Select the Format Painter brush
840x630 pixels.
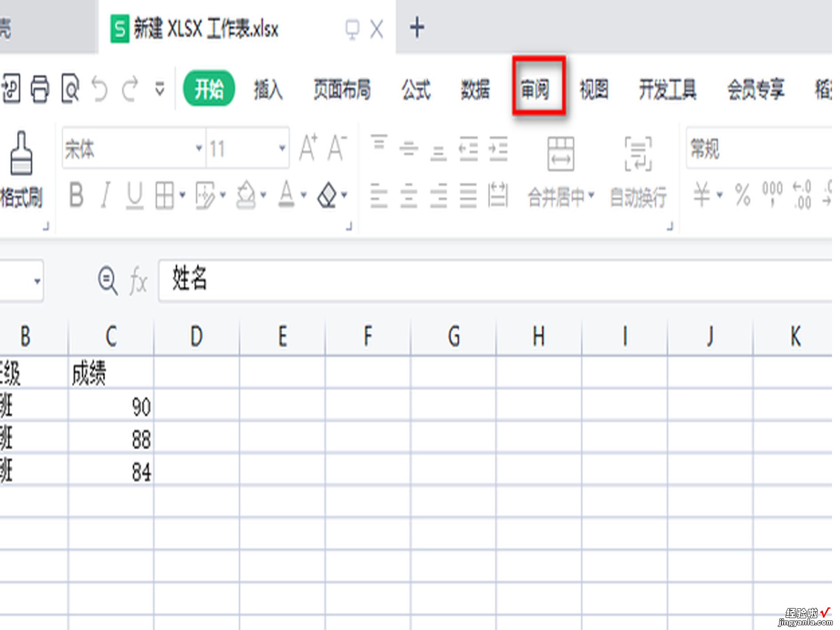click(21, 153)
